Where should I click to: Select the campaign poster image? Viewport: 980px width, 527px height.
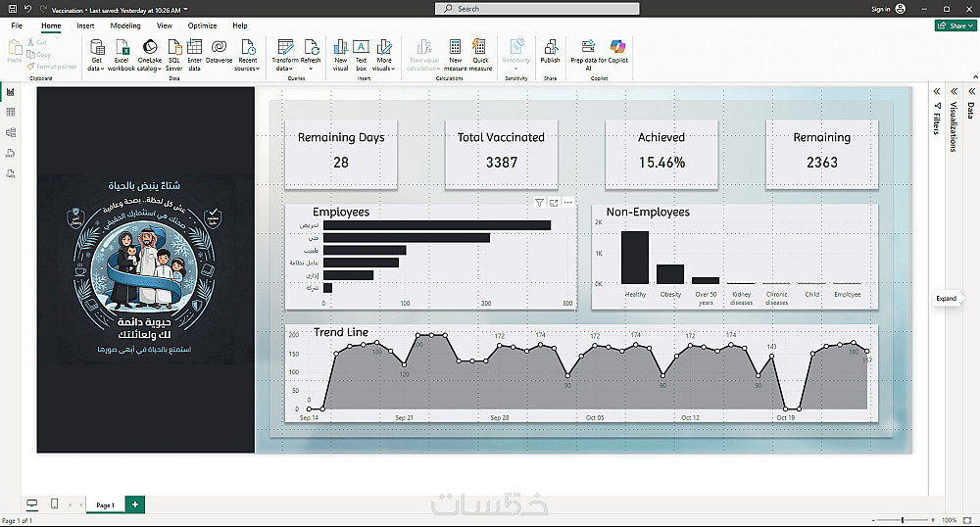(x=146, y=269)
